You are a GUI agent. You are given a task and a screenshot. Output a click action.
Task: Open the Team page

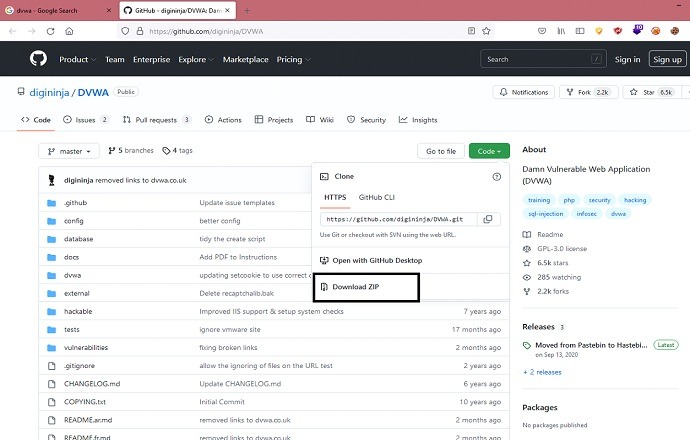114,59
